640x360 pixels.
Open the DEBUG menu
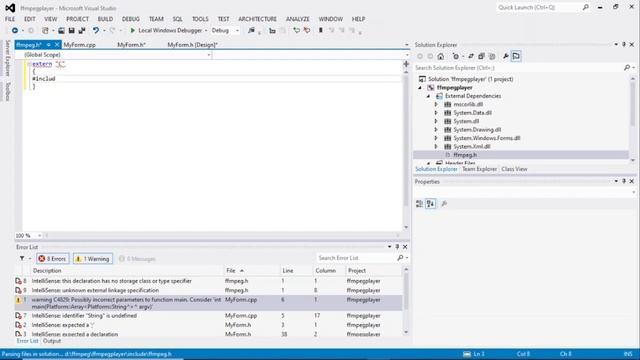(131, 19)
